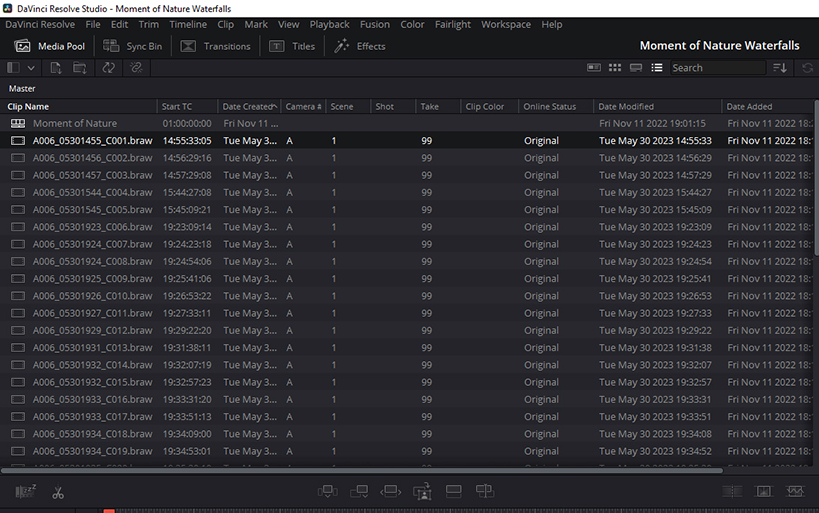
Task: Sort by Date Modified column header
Action: tap(657, 107)
